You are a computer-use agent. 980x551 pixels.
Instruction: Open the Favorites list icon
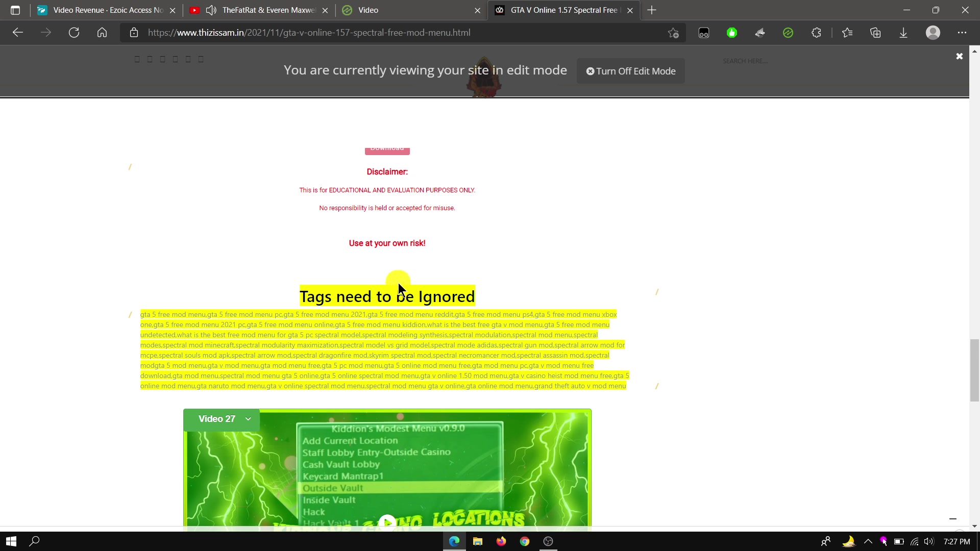pyautogui.click(x=847, y=33)
